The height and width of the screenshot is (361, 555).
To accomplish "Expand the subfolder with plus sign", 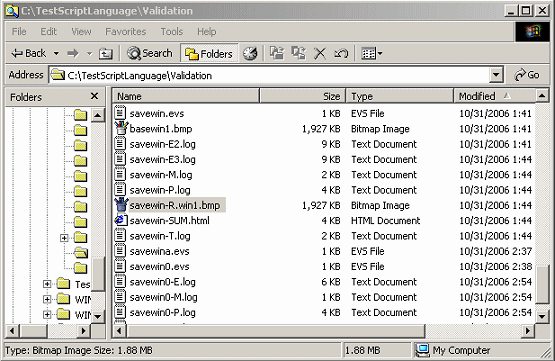I will pyautogui.click(x=64, y=238).
